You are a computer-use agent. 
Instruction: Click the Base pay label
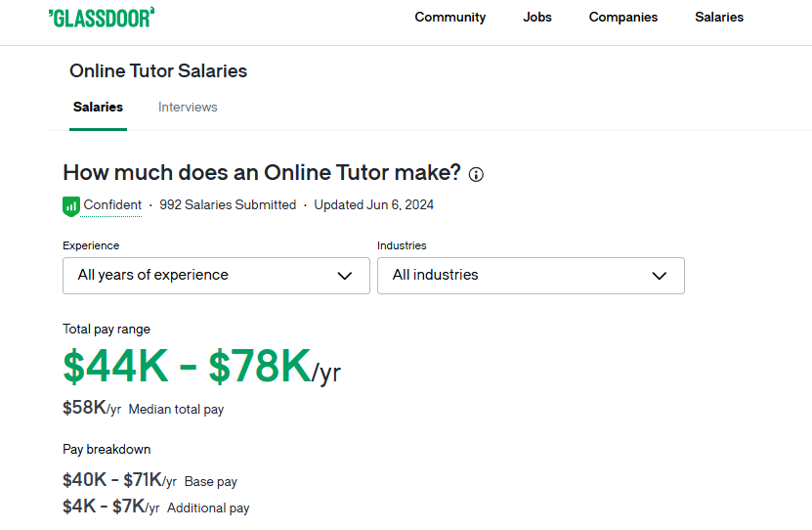(211, 482)
